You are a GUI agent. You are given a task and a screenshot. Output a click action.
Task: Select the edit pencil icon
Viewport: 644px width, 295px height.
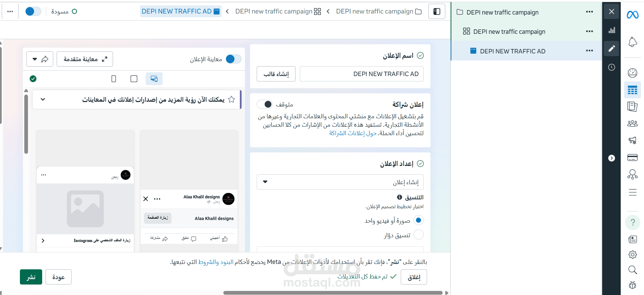[612, 49]
